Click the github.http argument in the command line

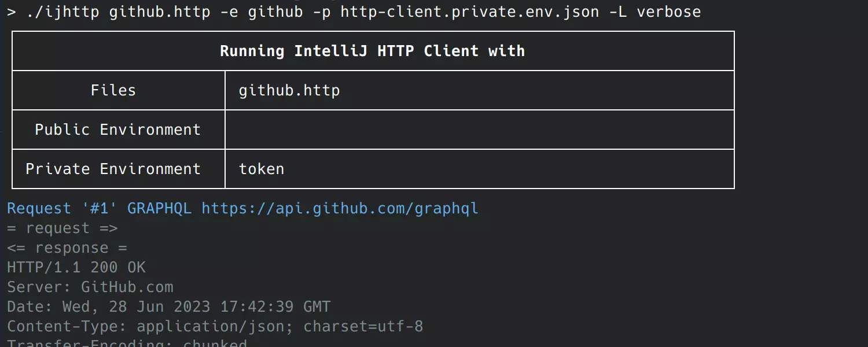(x=160, y=12)
